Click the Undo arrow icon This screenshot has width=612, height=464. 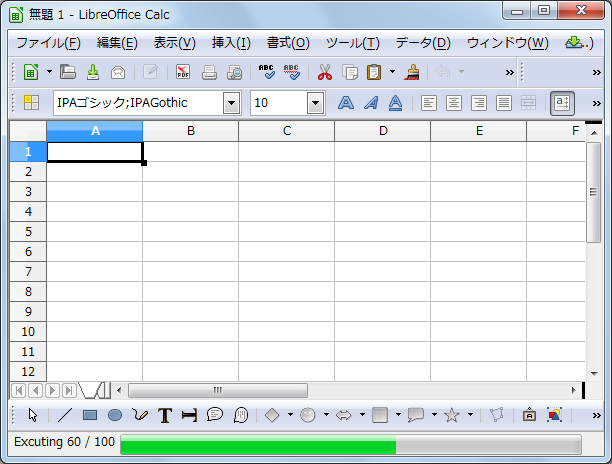pyautogui.click(x=443, y=72)
